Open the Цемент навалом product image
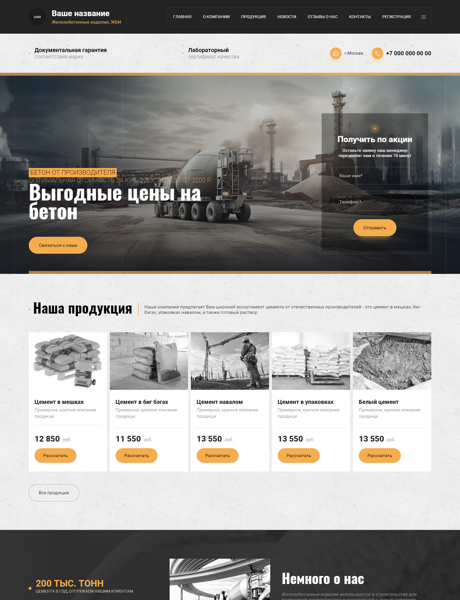 click(x=230, y=361)
